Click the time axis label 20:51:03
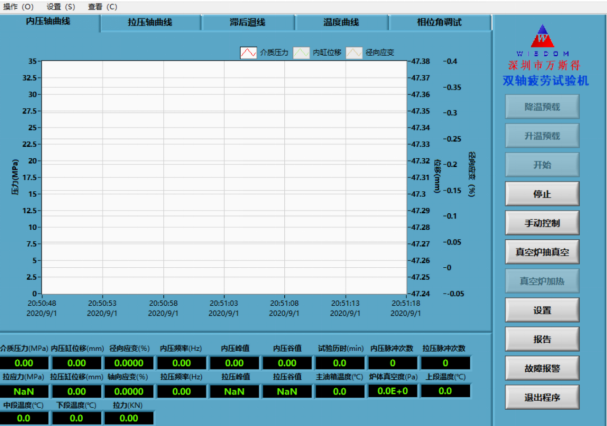The height and width of the screenshot is (426, 607). [224, 303]
